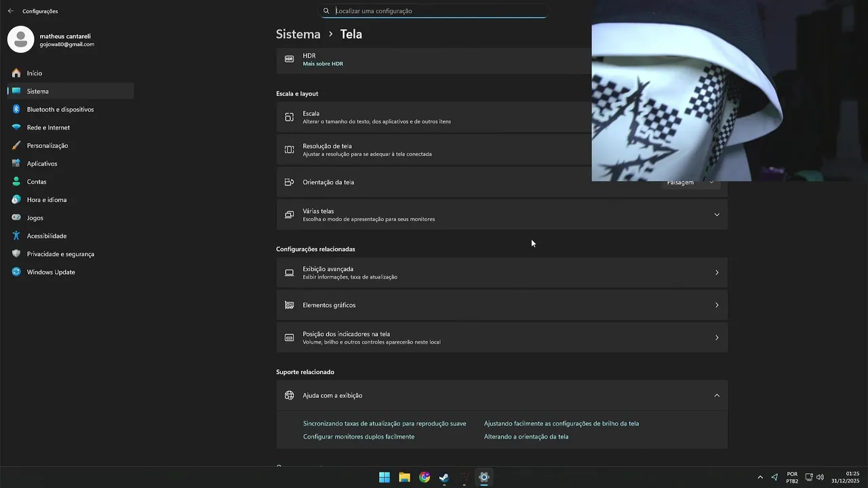Image resolution: width=868 pixels, height=488 pixels.
Task: Open the Jogos controller icon
Action: pos(16,218)
